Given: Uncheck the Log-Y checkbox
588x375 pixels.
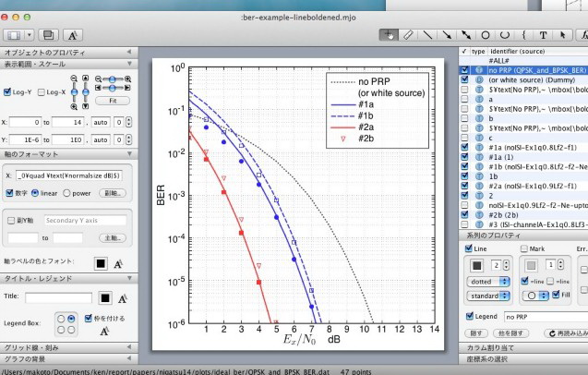Looking at the screenshot, I should pos(7,92).
